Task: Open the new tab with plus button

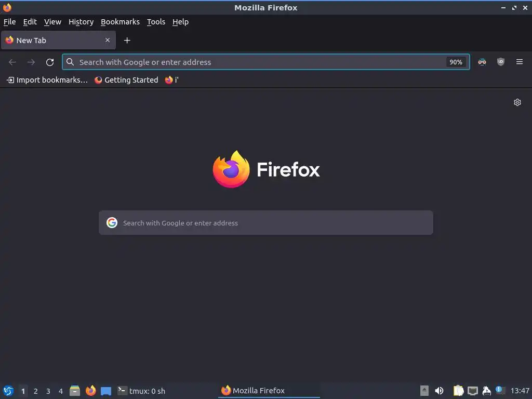Action: click(x=127, y=41)
